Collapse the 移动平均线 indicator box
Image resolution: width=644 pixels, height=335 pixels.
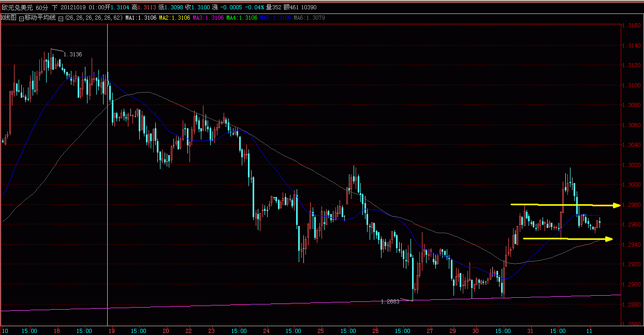click(21, 18)
